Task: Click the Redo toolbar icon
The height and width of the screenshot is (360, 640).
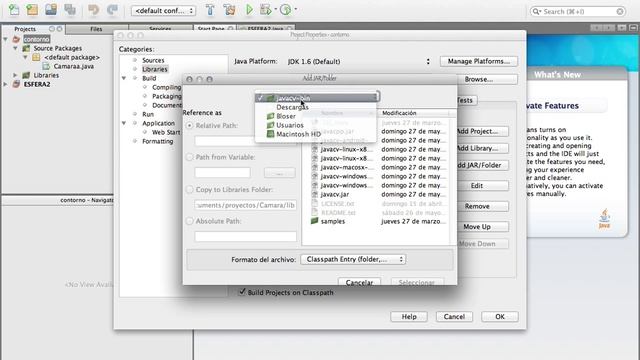Action: (112, 10)
